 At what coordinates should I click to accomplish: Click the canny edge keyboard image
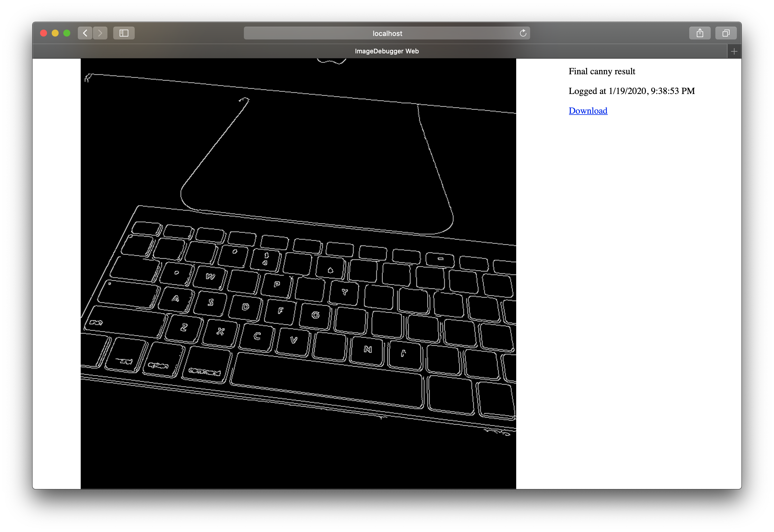(298, 274)
